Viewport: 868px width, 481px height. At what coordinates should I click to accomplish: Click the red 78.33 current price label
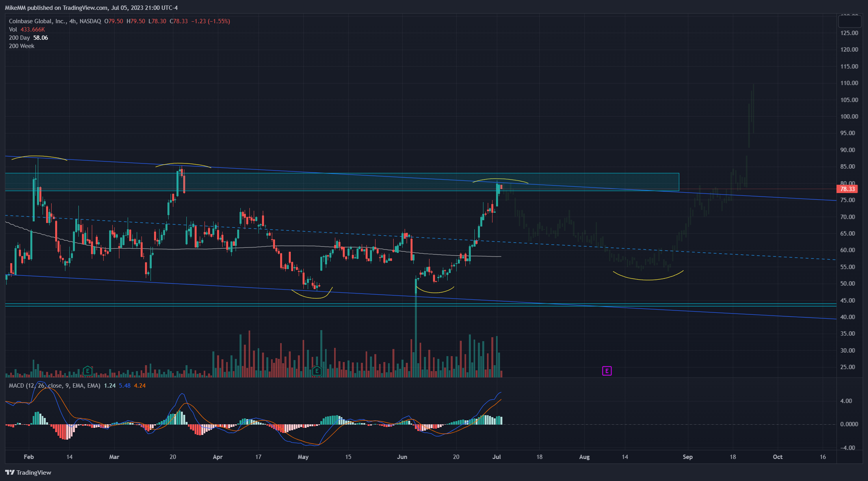tap(847, 189)
